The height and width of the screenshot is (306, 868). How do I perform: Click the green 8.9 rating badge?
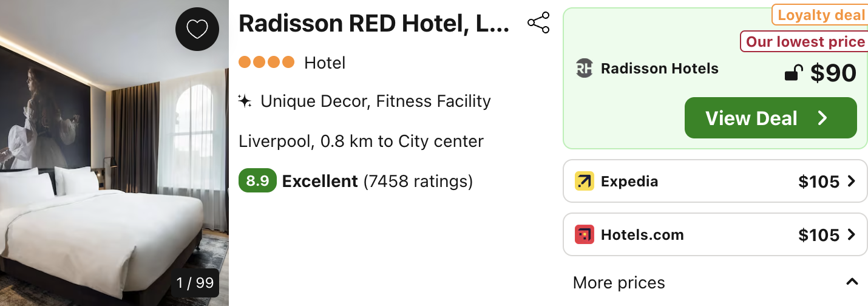257,181
